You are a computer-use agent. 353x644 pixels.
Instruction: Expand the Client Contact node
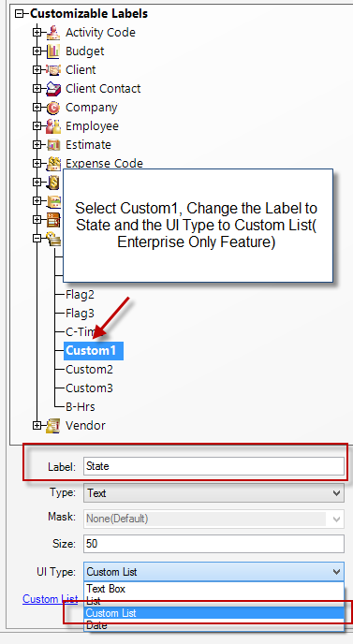tap(37, 88)
